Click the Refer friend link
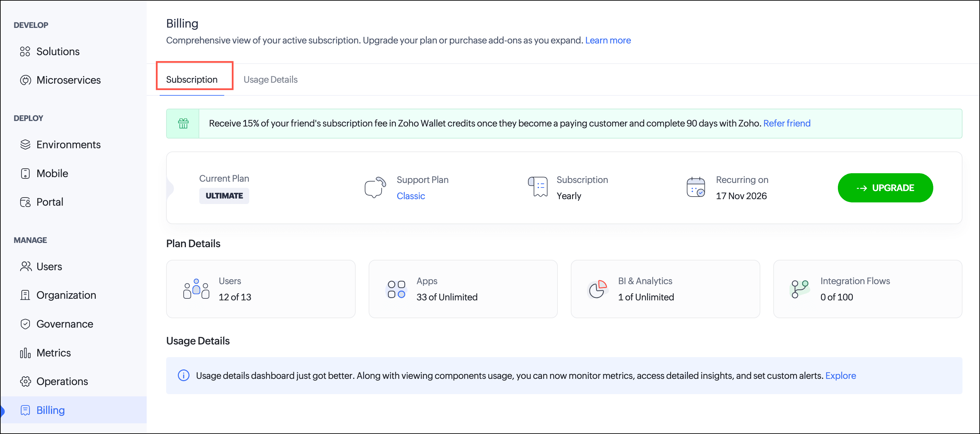980x434 pixels. coord(786,123)
